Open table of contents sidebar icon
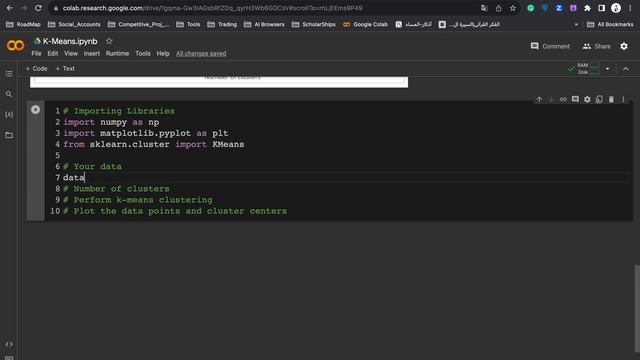 9,74
